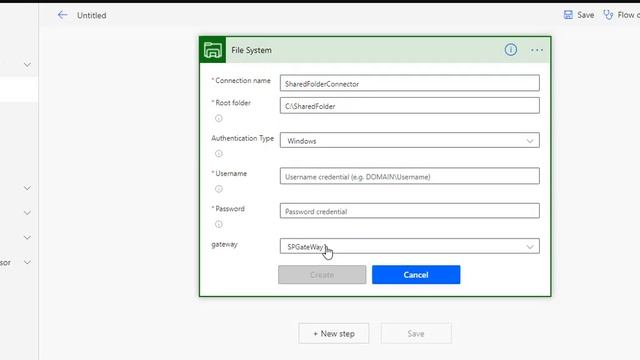This screenshot has width=640, height=360.
Task: Focus the Password credential field
Action: point(409,211)
